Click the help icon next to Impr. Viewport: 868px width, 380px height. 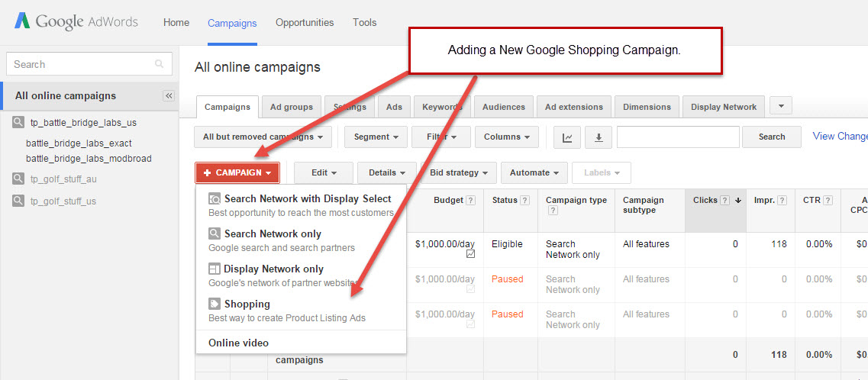[782, 200]
